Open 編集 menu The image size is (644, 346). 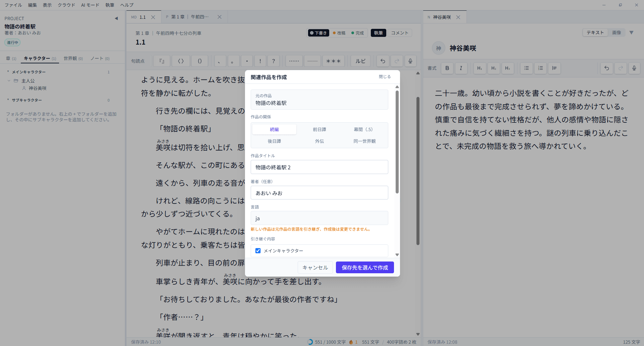33,5
